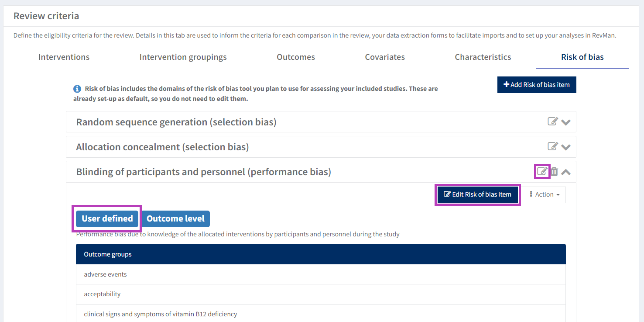The width and height of the screenshot is (644, 322).
Task: Open the Characteristics tab
Action: (x=483, y=57)
